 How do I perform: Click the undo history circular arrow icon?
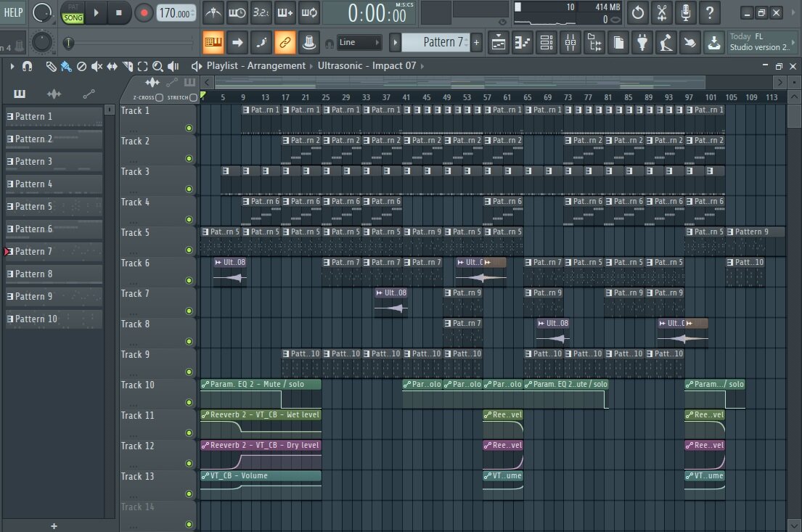click(638, 13)
